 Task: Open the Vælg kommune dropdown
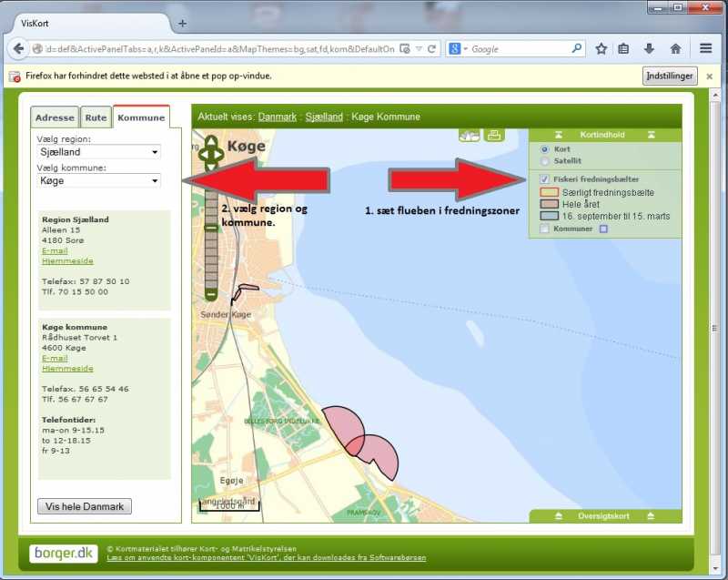pyautogui.click(x=98, y=181)
